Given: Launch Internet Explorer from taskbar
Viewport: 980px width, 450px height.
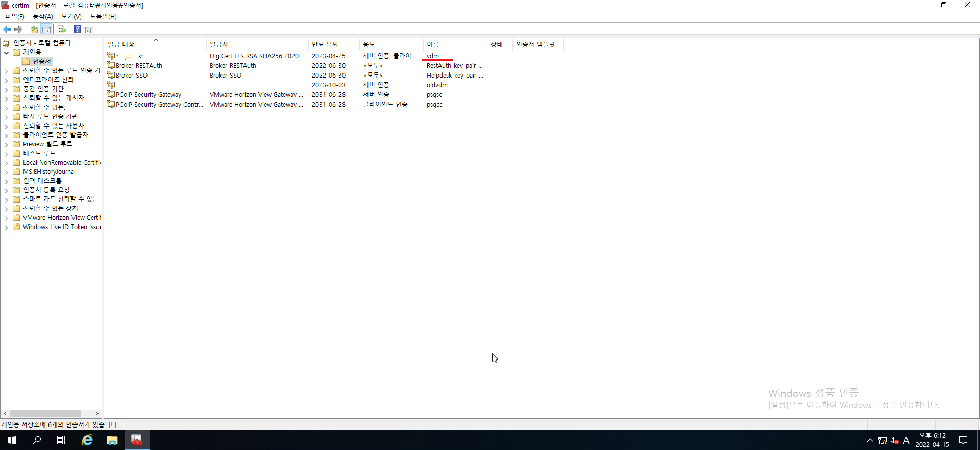Looking at the screenshot, I should coord(87,440).
